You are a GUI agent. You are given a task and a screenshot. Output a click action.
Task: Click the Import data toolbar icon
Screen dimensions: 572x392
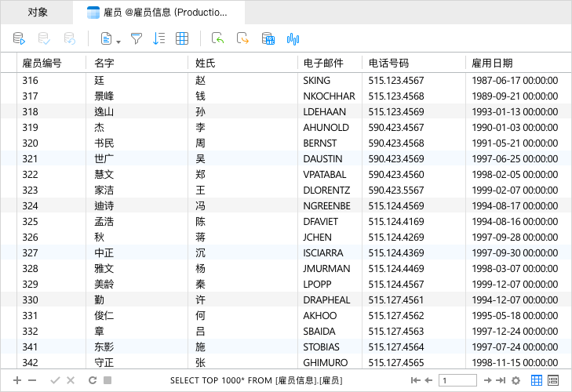[218, 38]
